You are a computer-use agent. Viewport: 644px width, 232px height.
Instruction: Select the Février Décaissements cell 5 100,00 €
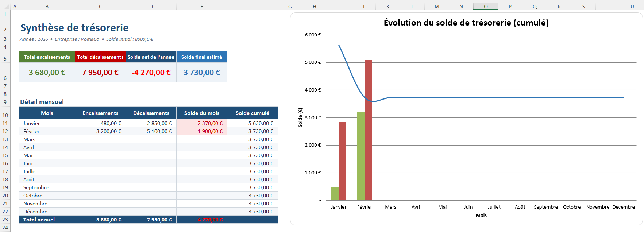[151, 131]
